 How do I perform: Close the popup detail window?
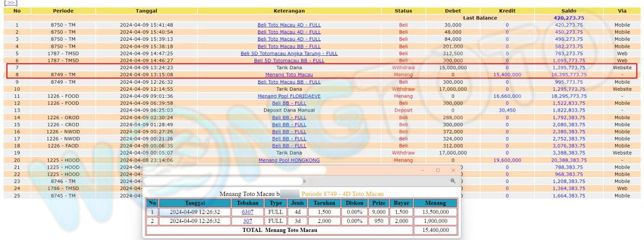(x=453, y=170)
